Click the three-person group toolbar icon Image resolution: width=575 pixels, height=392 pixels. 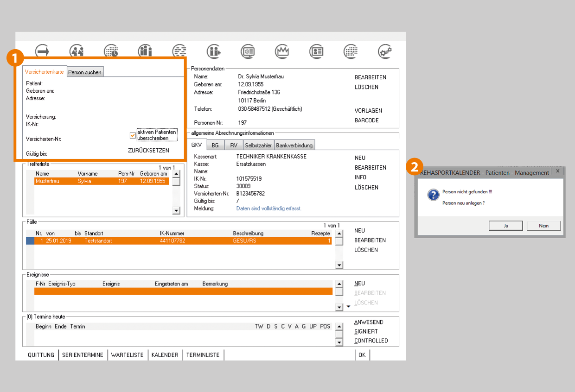[145, 51]
